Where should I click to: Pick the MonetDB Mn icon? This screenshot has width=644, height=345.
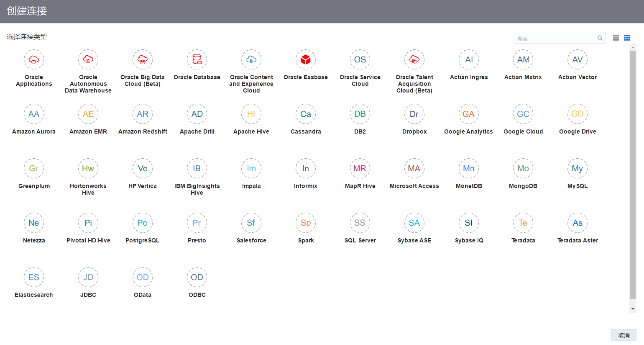469,168
